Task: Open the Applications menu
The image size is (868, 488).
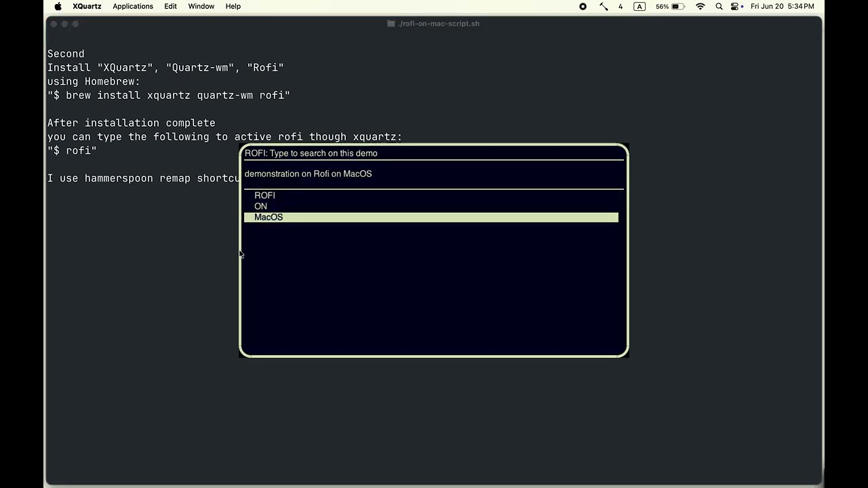Action: point(133,6)
